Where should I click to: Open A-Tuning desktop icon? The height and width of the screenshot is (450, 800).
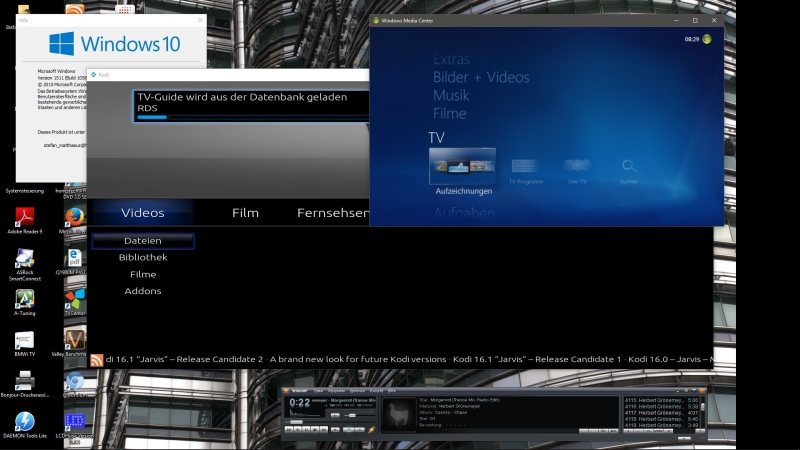point(24,303)
